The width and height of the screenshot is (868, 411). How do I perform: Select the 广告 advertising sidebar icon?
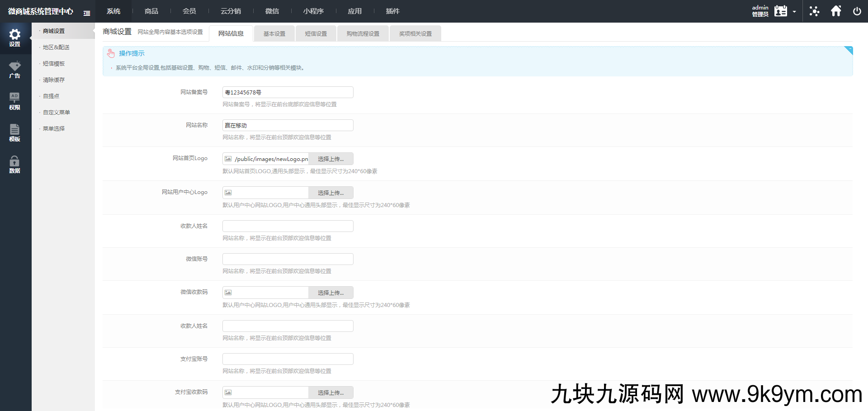click(15, 70)
